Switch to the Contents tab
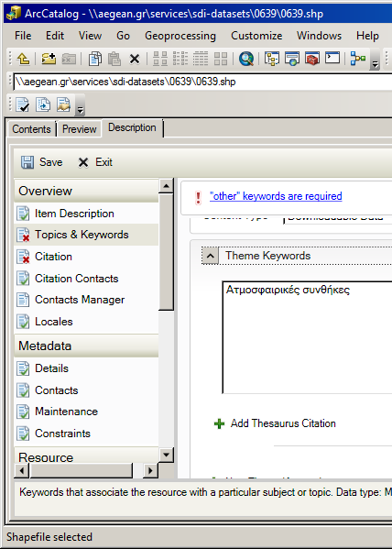This screenshot has height=549, width=392. tap(31, 129)
